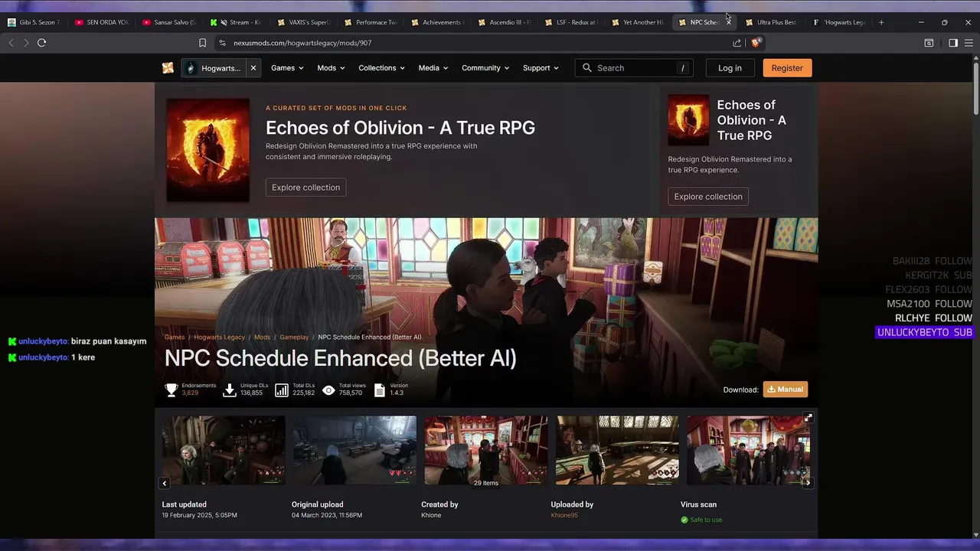The image size is (980, 551).
Task: Click the Safe to use virus scan status
Action: coord(701,520)
